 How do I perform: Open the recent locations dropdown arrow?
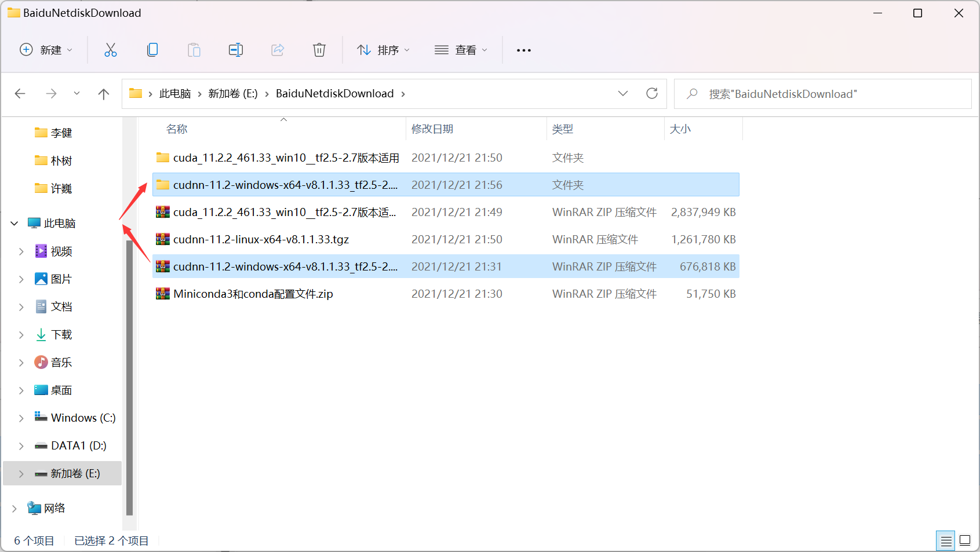coord(76,93)
